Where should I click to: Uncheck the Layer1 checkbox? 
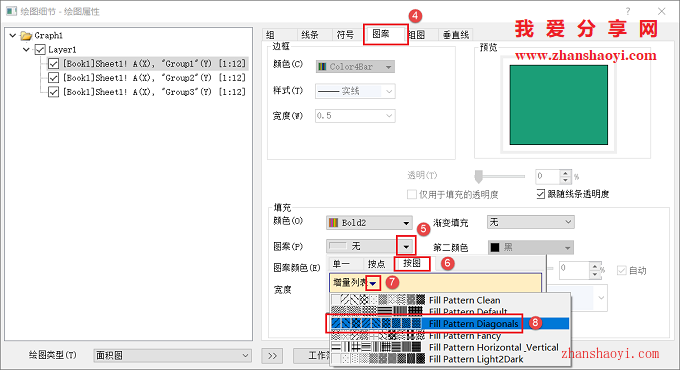[40, 49]
